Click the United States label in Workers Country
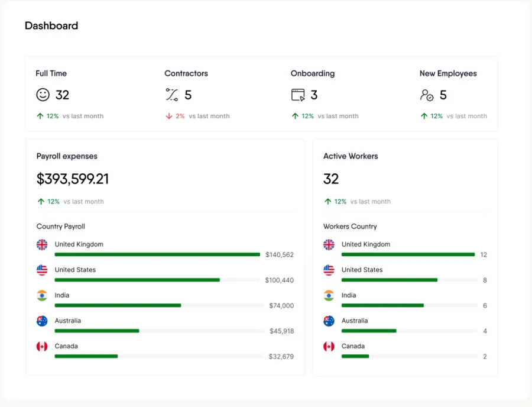Image resolution: width=532 pixels, height=407 pixels. pos(362,270)
